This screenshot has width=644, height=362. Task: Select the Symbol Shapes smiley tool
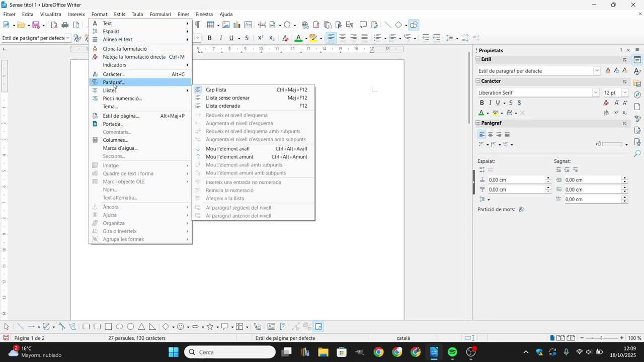[181, 327]
